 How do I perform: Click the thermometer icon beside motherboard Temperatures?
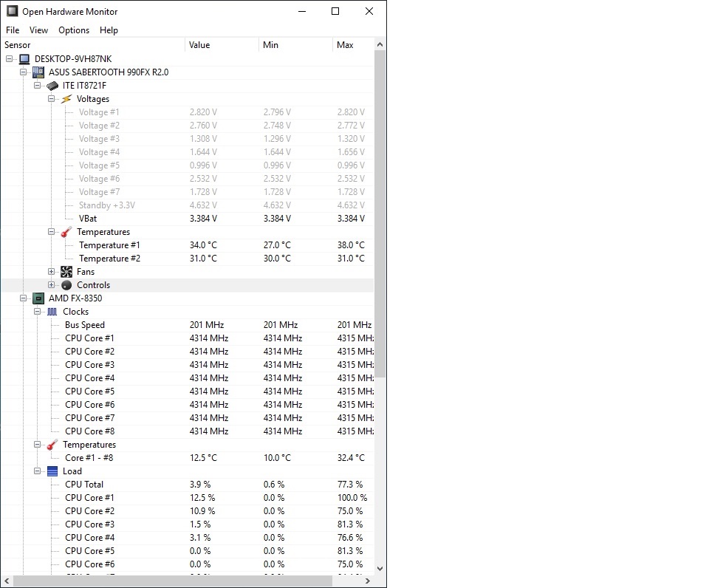tap(66, 232)
